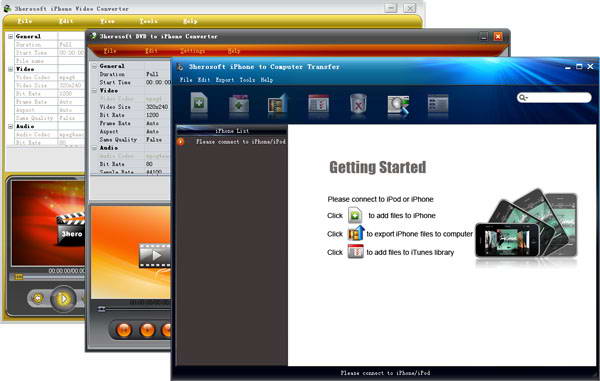Click the 3hero clapperboard preview in Video Converter

[x=71, y=229]
